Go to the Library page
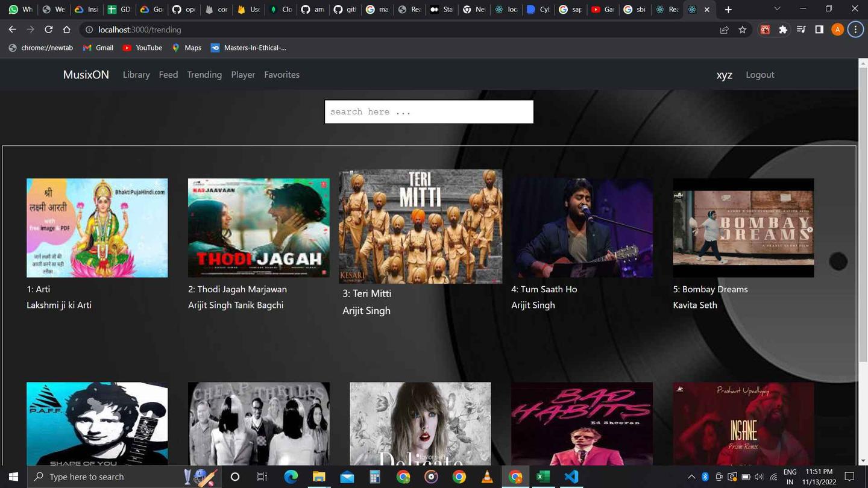The image size is (868, 488). 136,75
